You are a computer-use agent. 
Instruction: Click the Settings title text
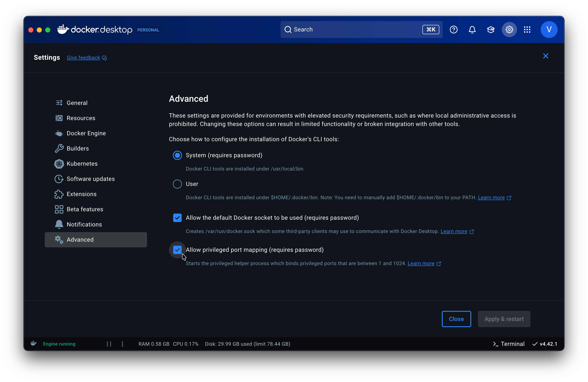coord(47,57)
